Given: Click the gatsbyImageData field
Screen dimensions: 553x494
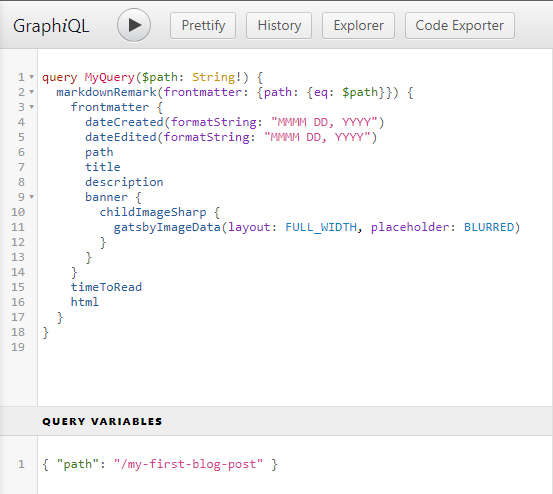Looking at the screenshot, I should pos(167,227).
